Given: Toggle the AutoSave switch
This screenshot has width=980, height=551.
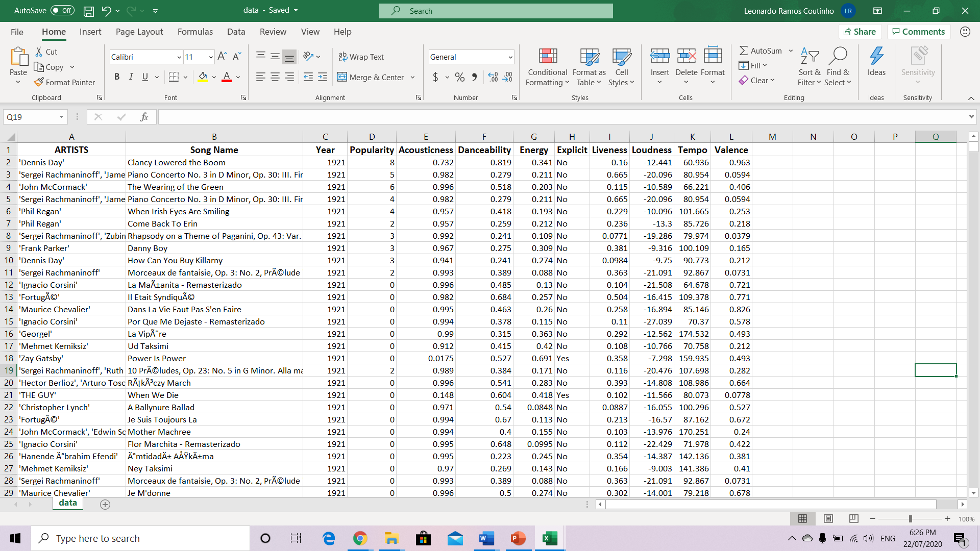Looking at the screenshot, I should click(x=62, y=10).
